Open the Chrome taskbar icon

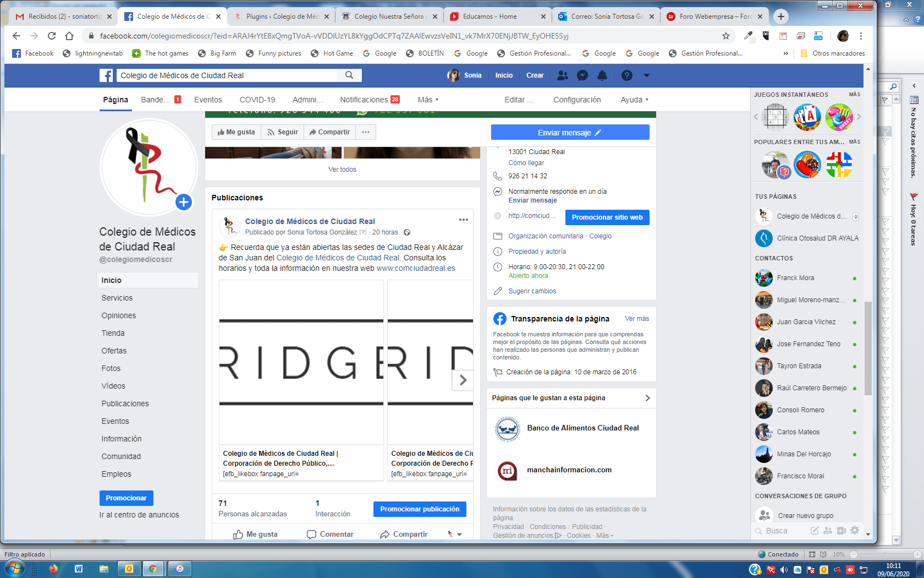pos(153,569)
